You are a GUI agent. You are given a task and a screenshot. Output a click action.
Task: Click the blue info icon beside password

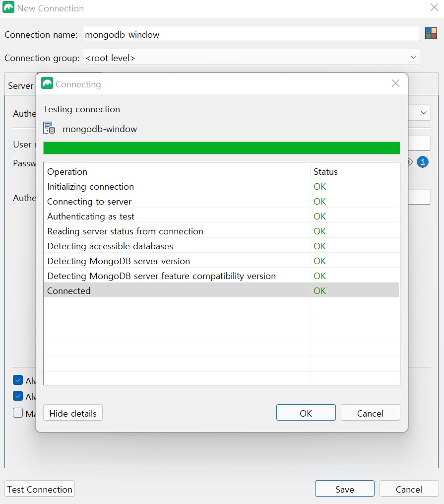[x=423, y=162]
